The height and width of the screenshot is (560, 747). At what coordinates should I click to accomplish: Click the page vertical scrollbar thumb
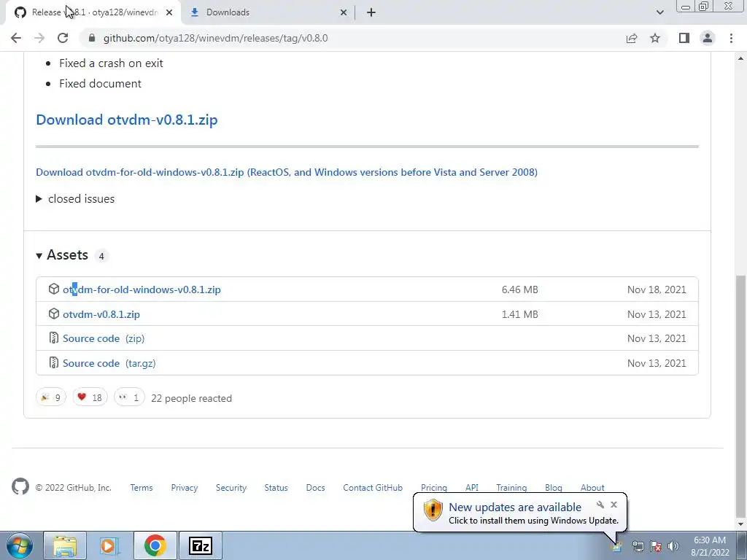[741, 395]
